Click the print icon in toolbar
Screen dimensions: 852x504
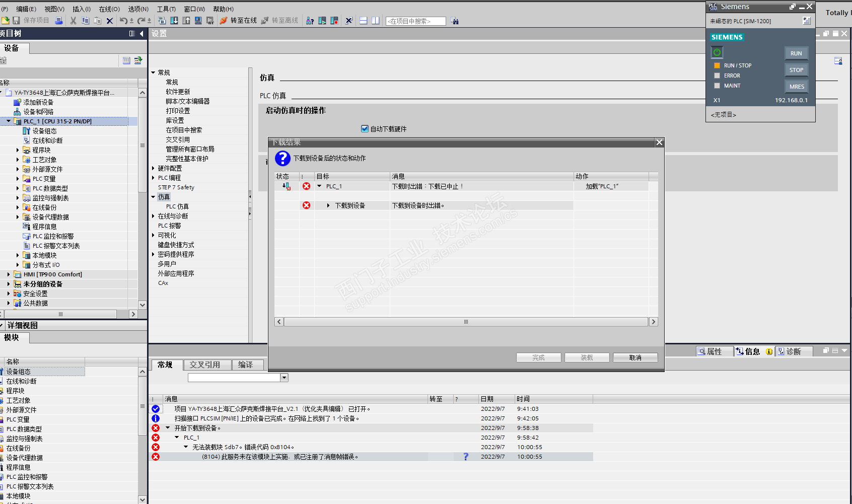pos(59,21)
